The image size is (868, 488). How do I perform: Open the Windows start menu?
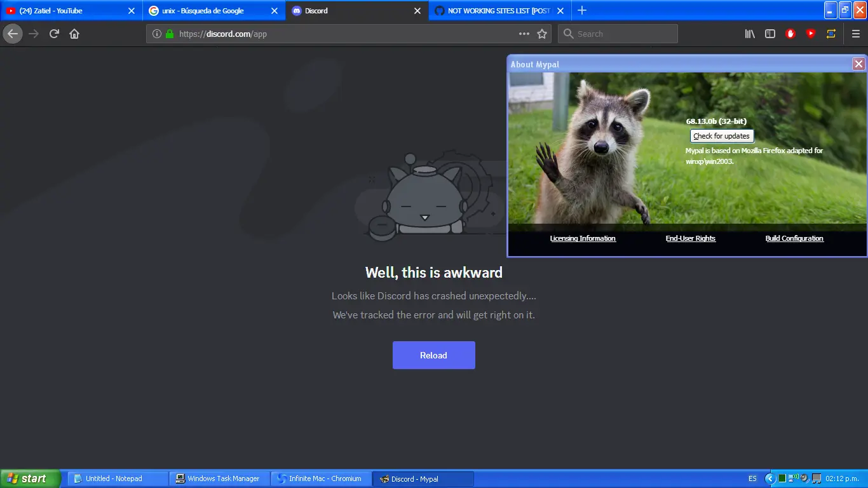[x=30, y=478]
